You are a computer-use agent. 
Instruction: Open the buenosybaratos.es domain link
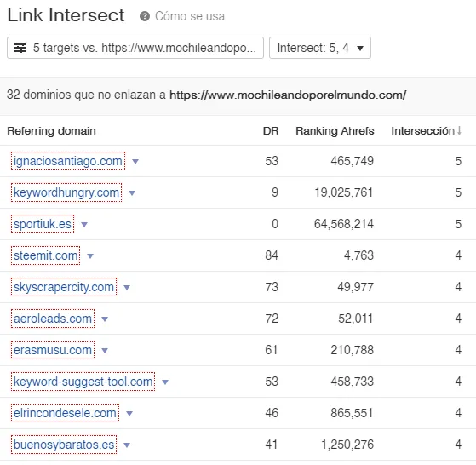64,445
